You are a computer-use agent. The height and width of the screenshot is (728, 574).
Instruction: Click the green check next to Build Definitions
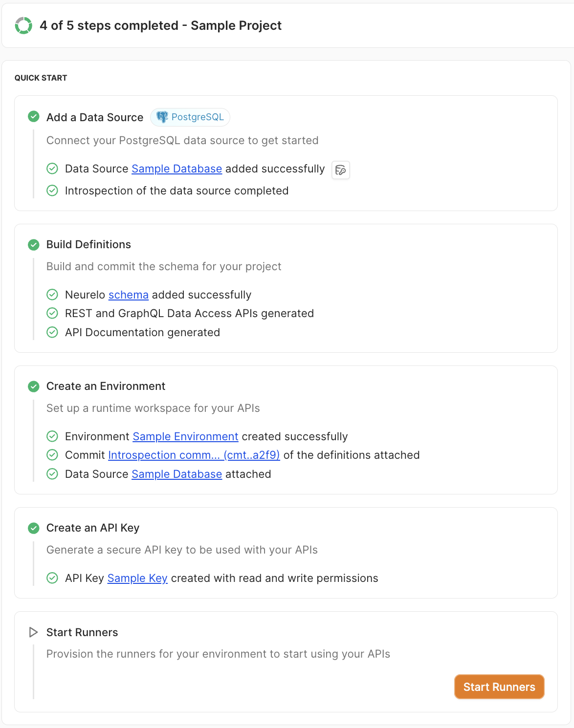pyautogui.click(x=34, y=244)
